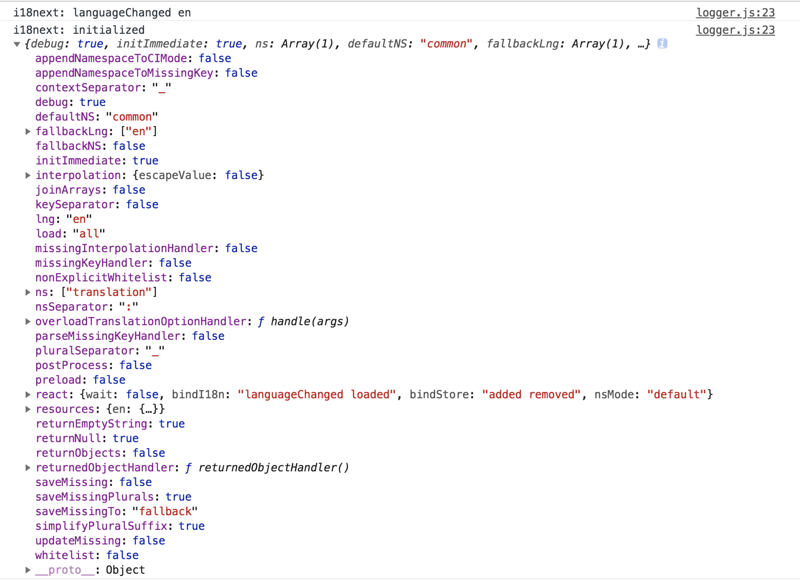Click the saveMissingPlurals property

(113, 497)
